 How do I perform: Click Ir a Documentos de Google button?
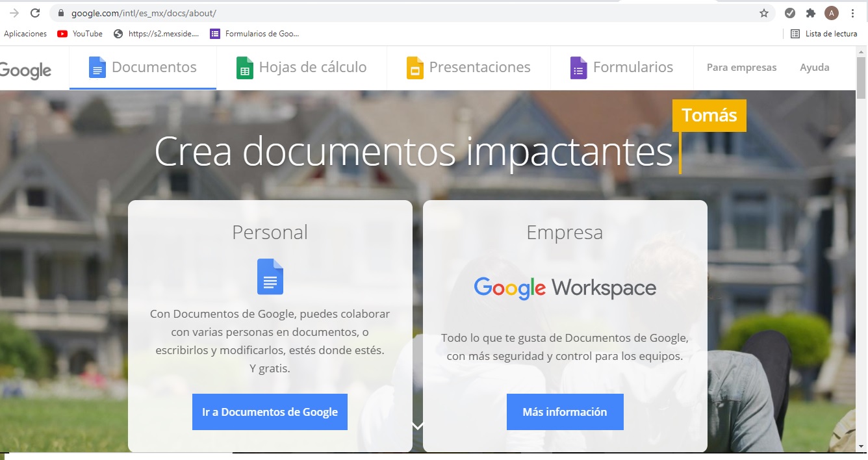point(270,412)
